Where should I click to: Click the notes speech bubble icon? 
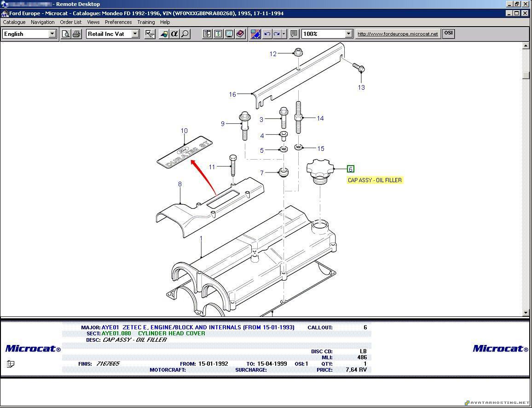[x=294, y=34]
